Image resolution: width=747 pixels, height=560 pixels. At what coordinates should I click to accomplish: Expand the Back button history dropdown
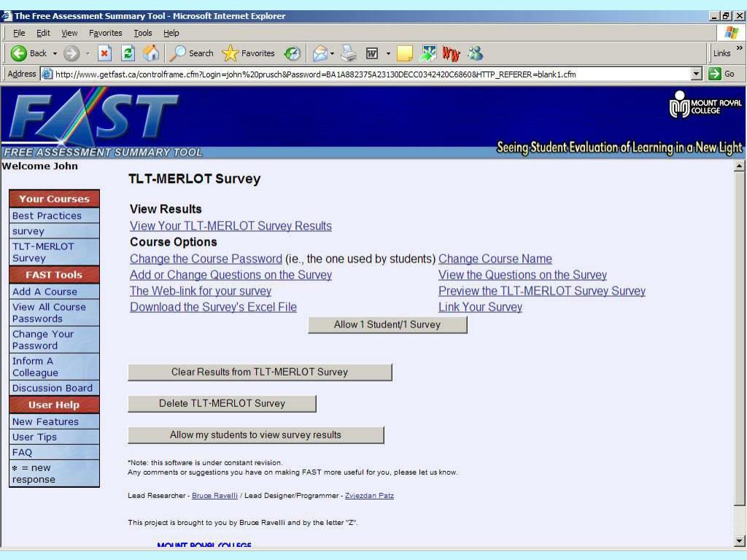tap(55, 53)
